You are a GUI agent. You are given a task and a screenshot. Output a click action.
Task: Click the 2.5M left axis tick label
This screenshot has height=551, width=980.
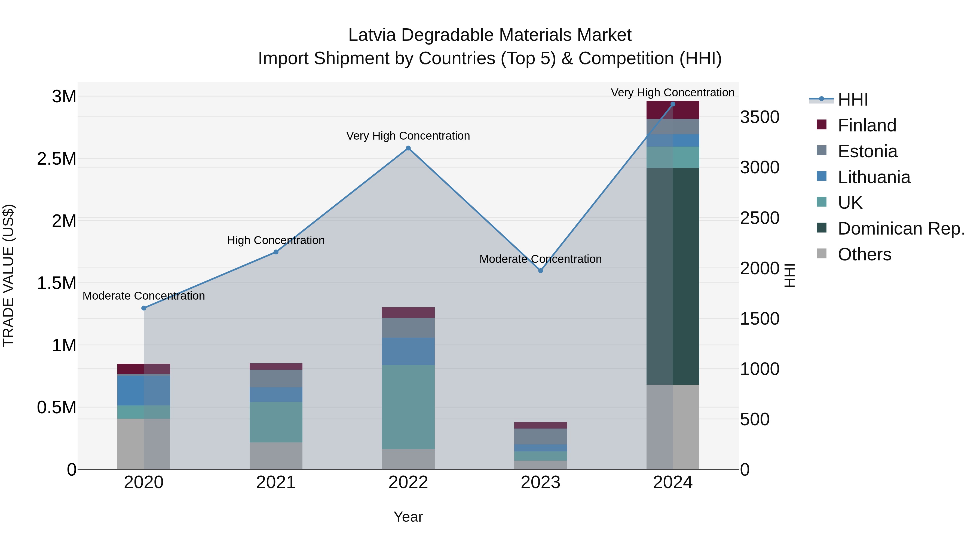click(x=57, y=159)
